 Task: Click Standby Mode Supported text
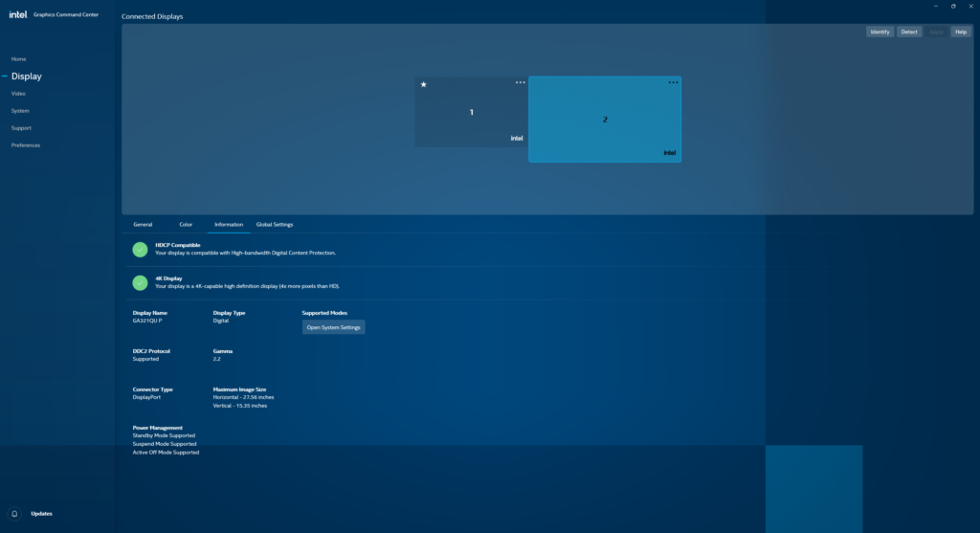(x=164, y=435)
